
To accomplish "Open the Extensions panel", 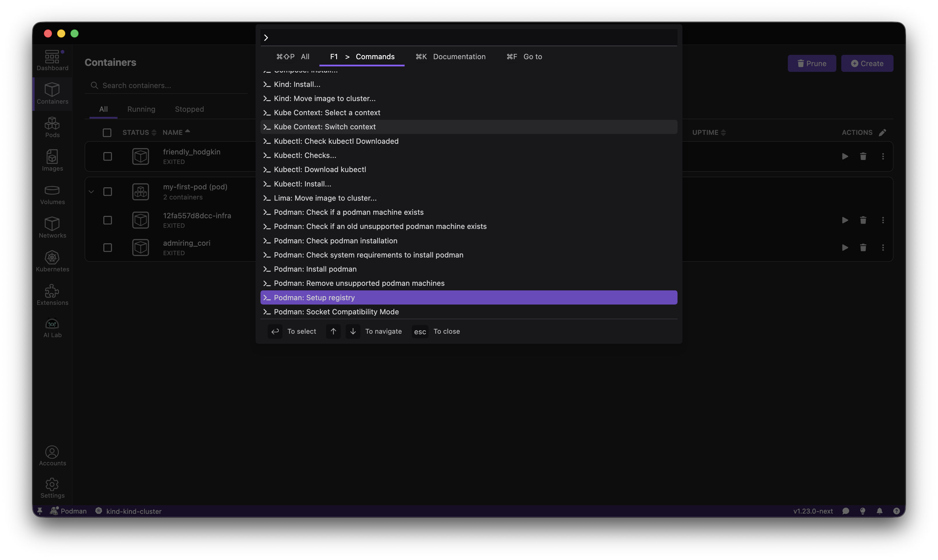I will point(52,294).
